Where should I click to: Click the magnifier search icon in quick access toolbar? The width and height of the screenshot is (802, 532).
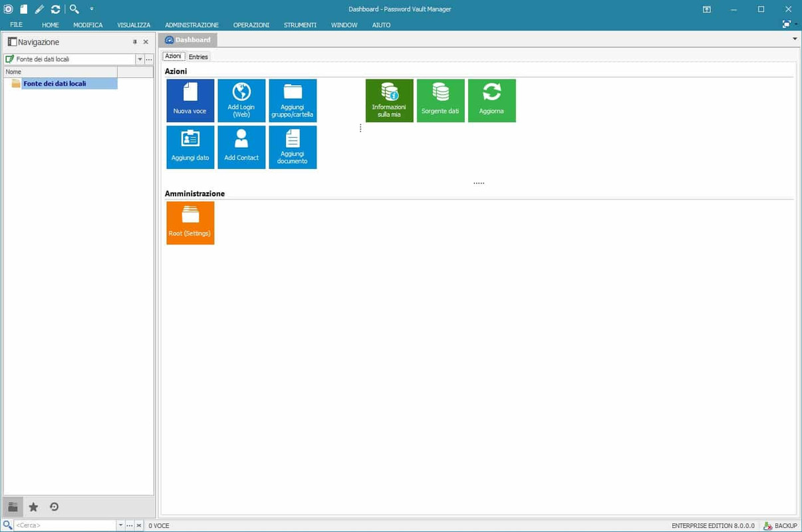tap(74, 9)
